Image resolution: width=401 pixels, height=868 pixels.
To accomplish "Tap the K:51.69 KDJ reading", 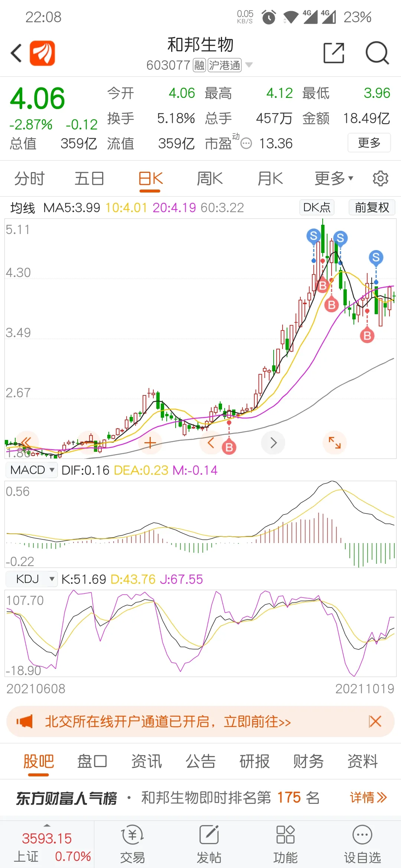I will tap(84, 579).
